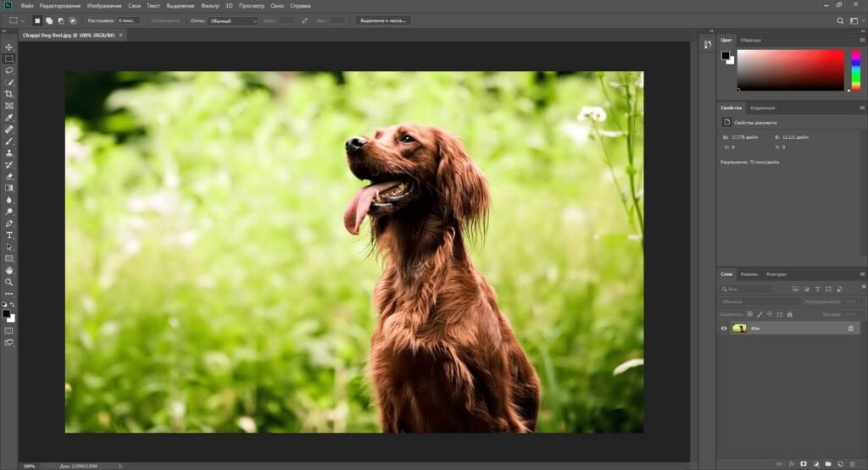
Task: Toggle Quick Mask mode
Action: pyautogui.click(x=8, y=330)
